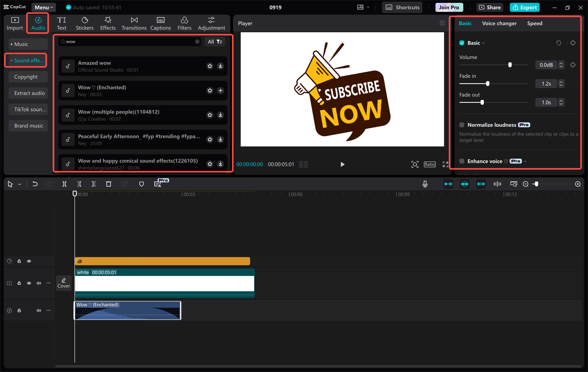This screenshot has width=588, height=372.
Task: Undo the last action
Action: pos(35,184)
